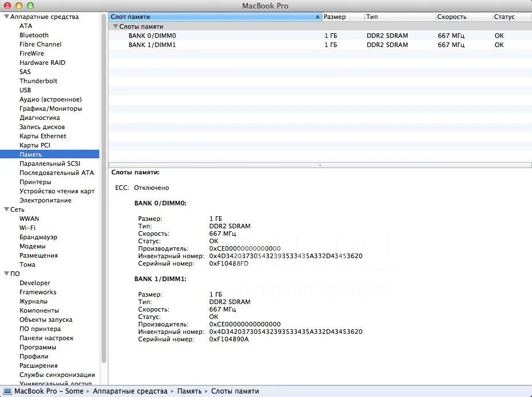Select Размещения item
Screen dimensions: 532x397
(38, 255)
